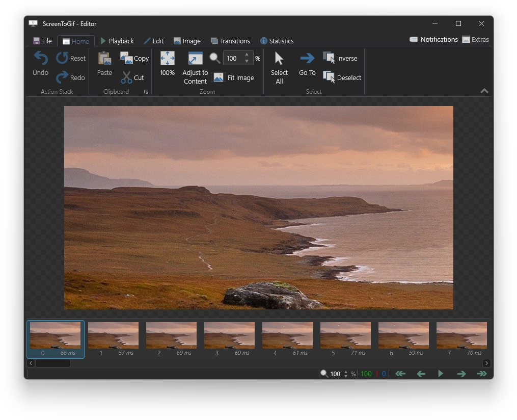Click Fit Image

(x=234, y=77)
